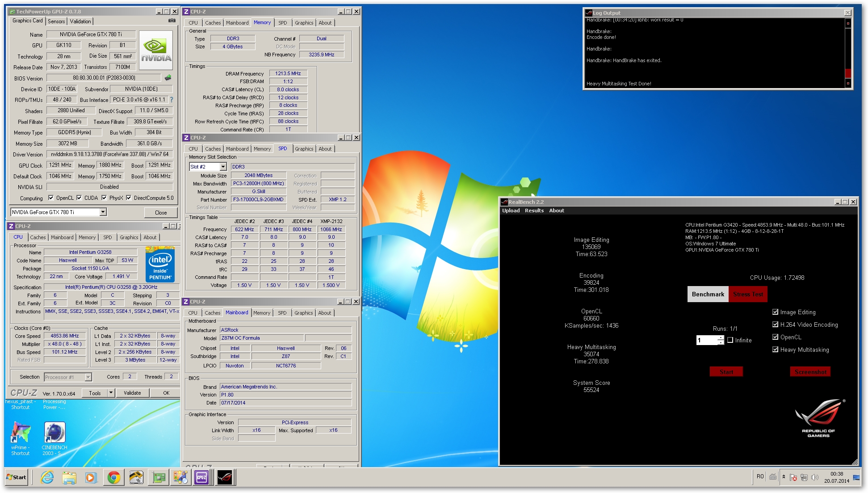Switch to Sensors tab in GPU-Z

pyautogui.click(x=56, y=21)
